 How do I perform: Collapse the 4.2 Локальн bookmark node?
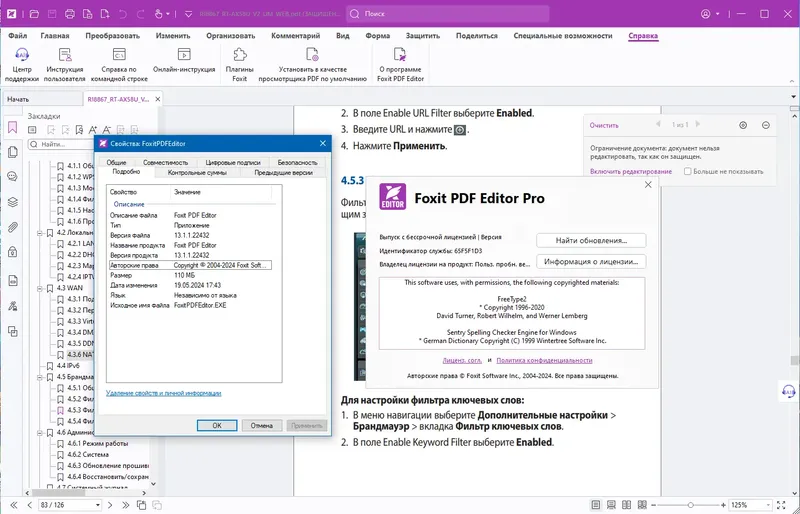point(40,233)
